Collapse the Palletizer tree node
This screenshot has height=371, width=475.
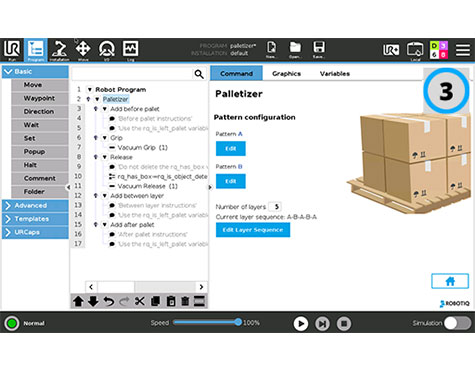click(97, 99)
